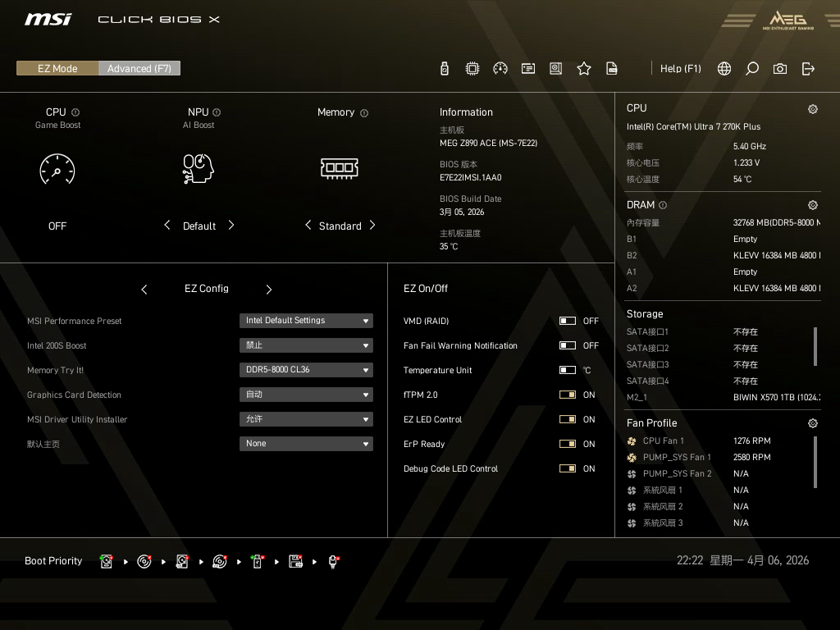Disable Debug Code LED Control switch
The image size is (840, 630).
tap(568, 468)
